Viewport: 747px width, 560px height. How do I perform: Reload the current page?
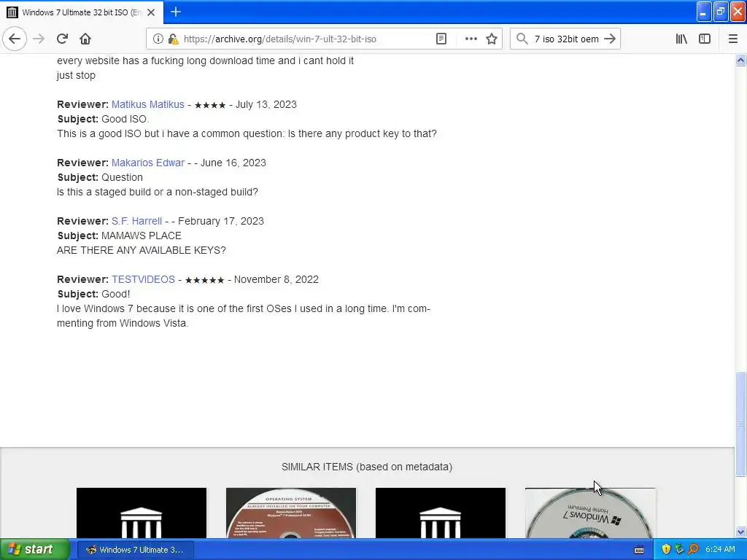pyautogui.click(x=63, y=39)
